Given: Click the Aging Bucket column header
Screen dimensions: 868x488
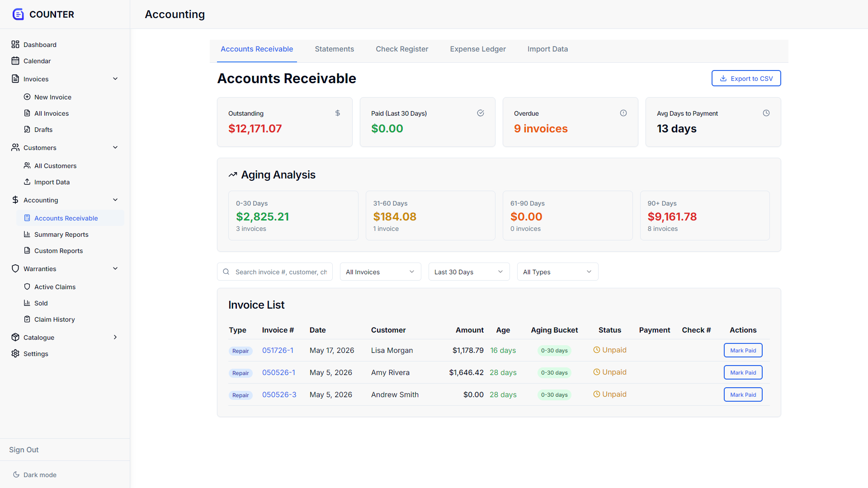Looking at the screenshot, I should 554,330.
